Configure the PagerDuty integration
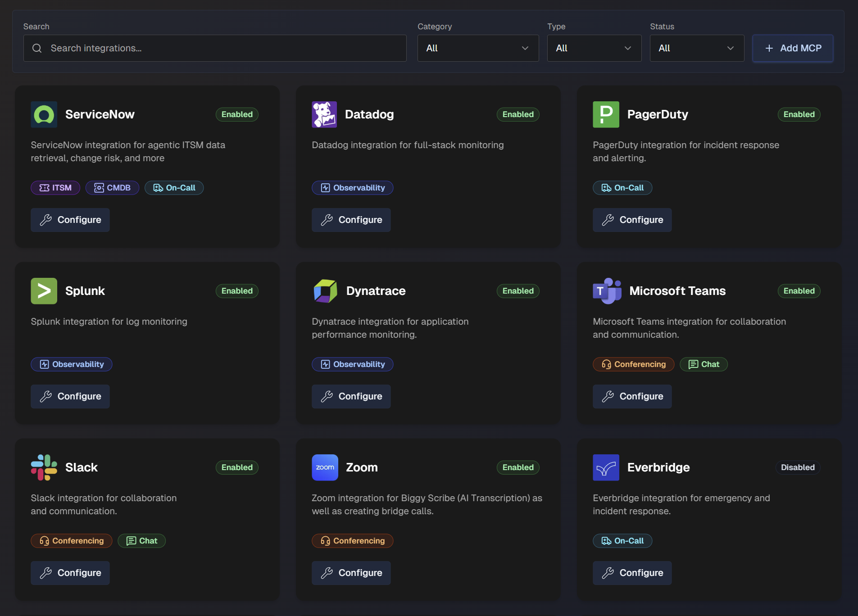The width and height of the screenshot is (858, 616). 632,220
